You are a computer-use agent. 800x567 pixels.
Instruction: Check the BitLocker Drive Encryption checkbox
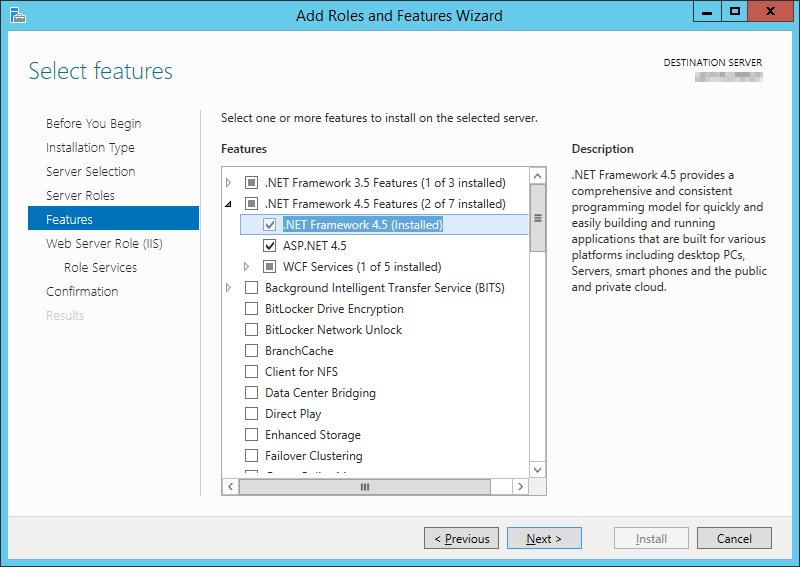click(251, 309)
